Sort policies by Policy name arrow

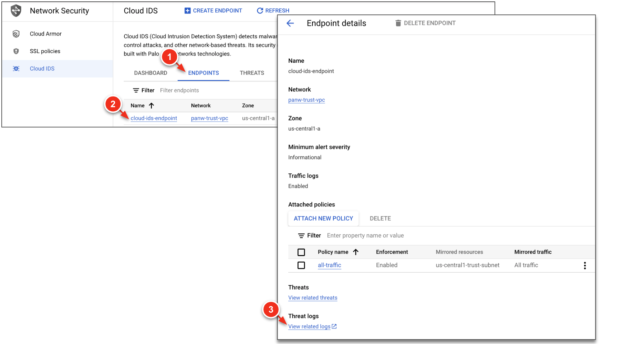(356, 252)
